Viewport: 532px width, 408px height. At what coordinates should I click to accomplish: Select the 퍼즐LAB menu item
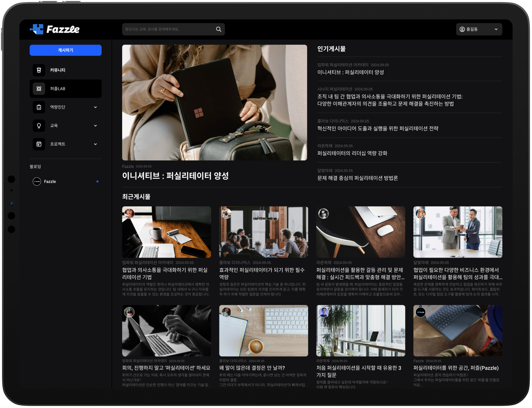click(x=65, y=89)
